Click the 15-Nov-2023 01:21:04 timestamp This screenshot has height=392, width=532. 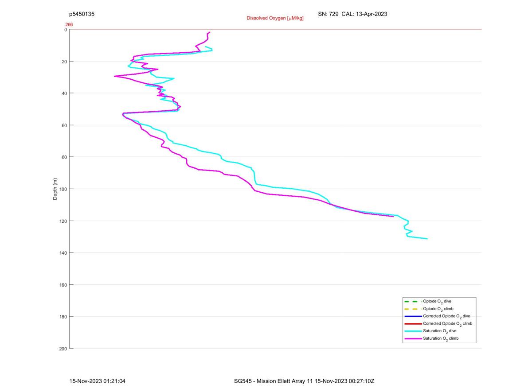click(98, 381)
